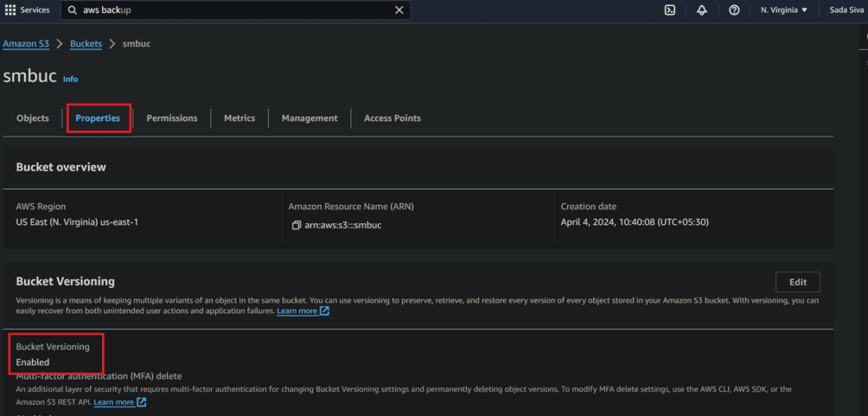
Task: Open the notifications bell icon
Action: 702,10
